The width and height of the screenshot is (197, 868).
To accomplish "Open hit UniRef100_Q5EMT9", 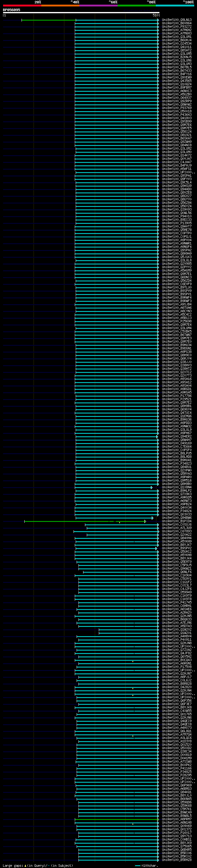I will click(x=176, y=562).
